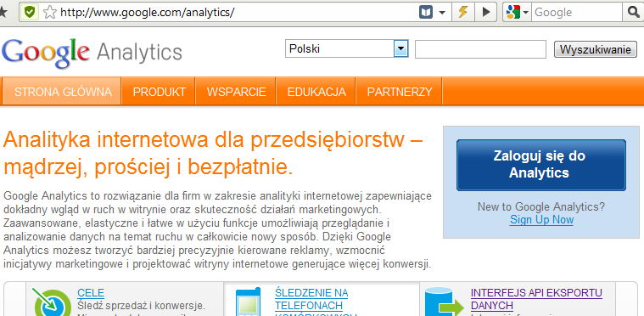This screenshot has height=316, width=644.
Task: Click the green shield site identity icon
Action: tap(29, 13)
